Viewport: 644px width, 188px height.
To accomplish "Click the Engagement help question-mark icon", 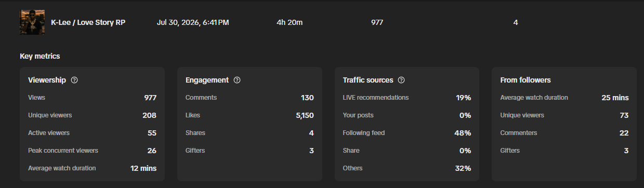I will point(237,80).
